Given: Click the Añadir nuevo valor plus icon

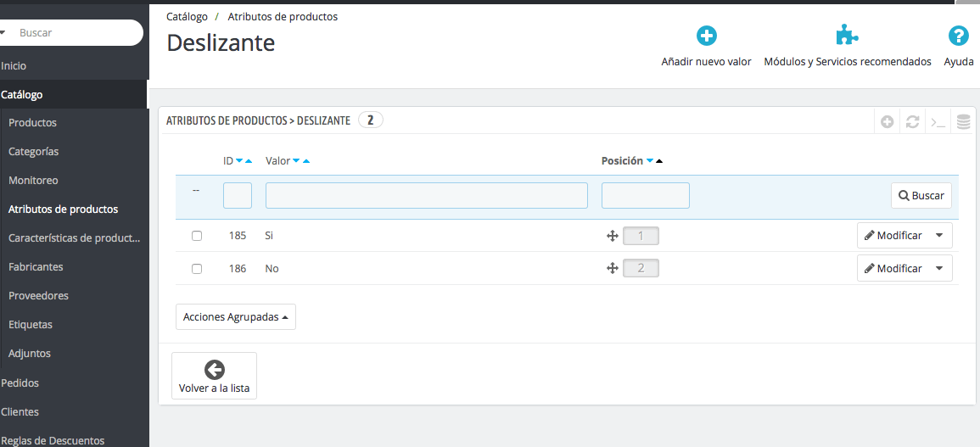Looking at the screenshot, I should coord(707,36).
